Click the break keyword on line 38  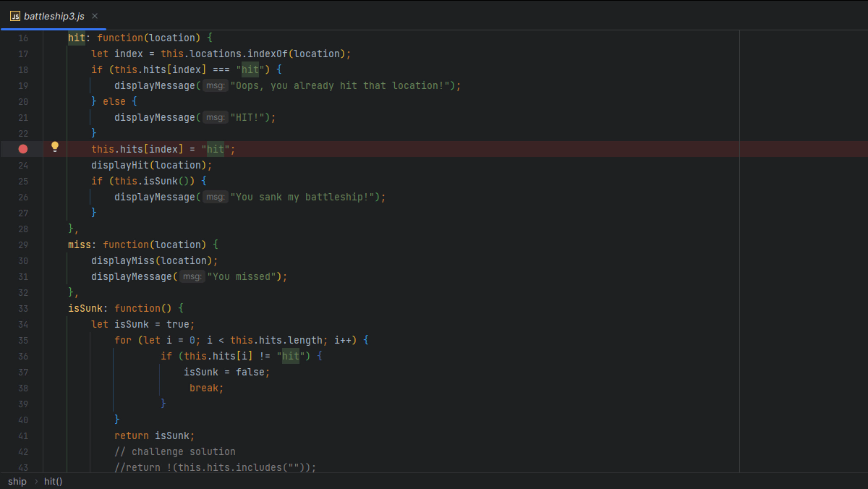(x=203, y=388)
